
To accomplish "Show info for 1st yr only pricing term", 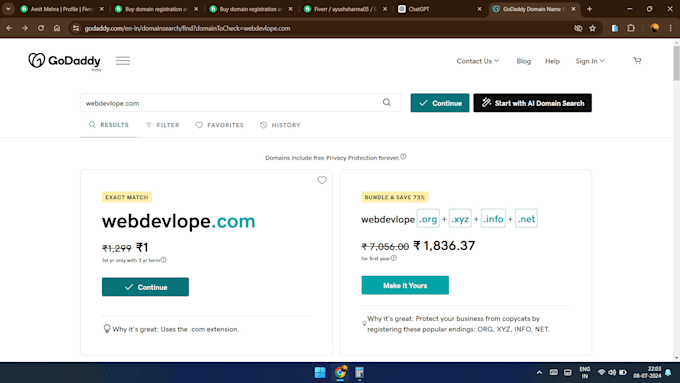I will pyautogui.click(x=163, y=260).
